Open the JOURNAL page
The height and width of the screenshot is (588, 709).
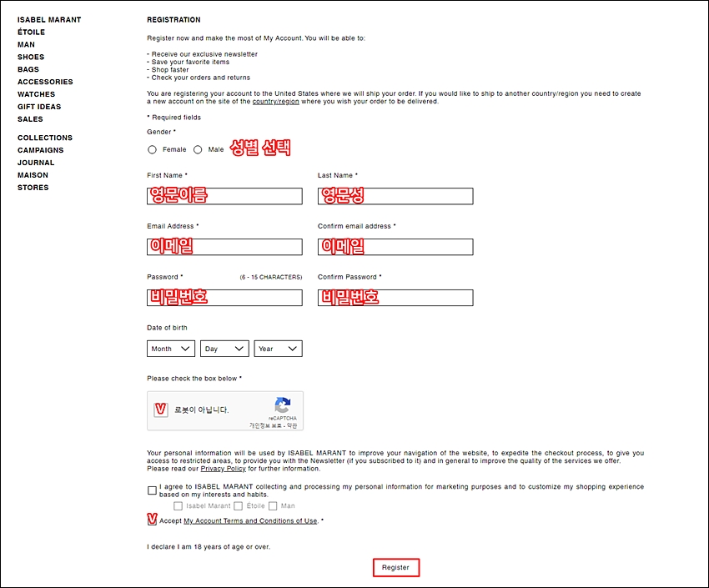click(36, 163)
